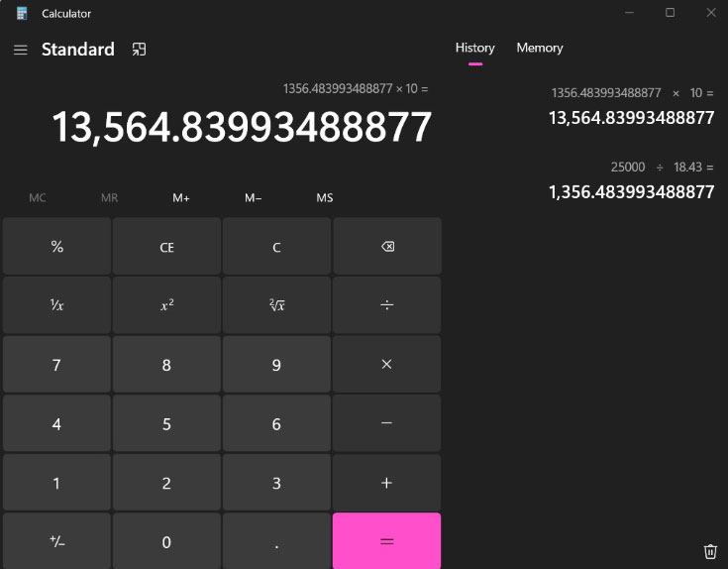The image size is (728, 569).
Task: Click the pink equals button
Action: (x=386, y=540)
